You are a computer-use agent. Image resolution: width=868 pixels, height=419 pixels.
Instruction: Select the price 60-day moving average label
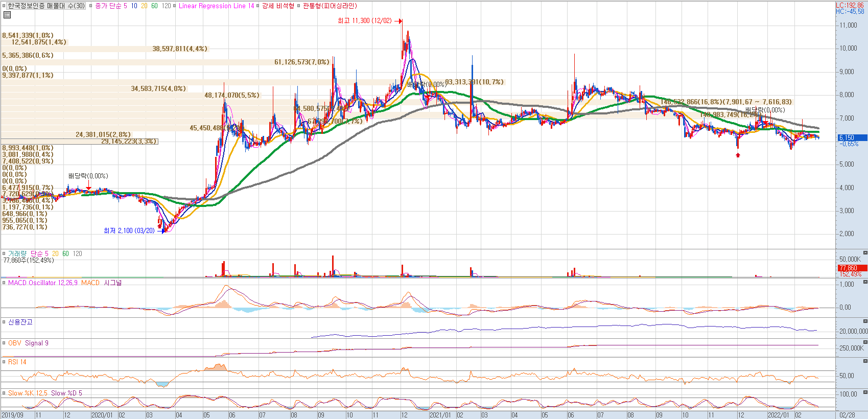(154, 6)
